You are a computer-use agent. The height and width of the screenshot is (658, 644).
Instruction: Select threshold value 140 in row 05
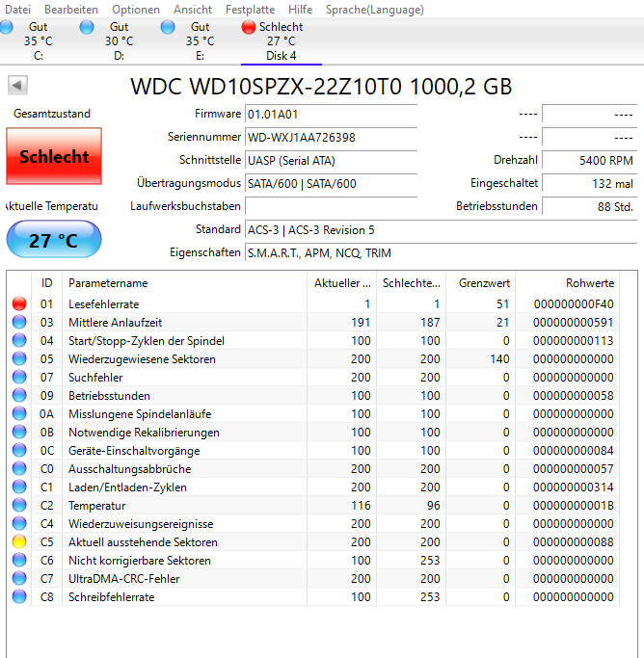[499, 359]
